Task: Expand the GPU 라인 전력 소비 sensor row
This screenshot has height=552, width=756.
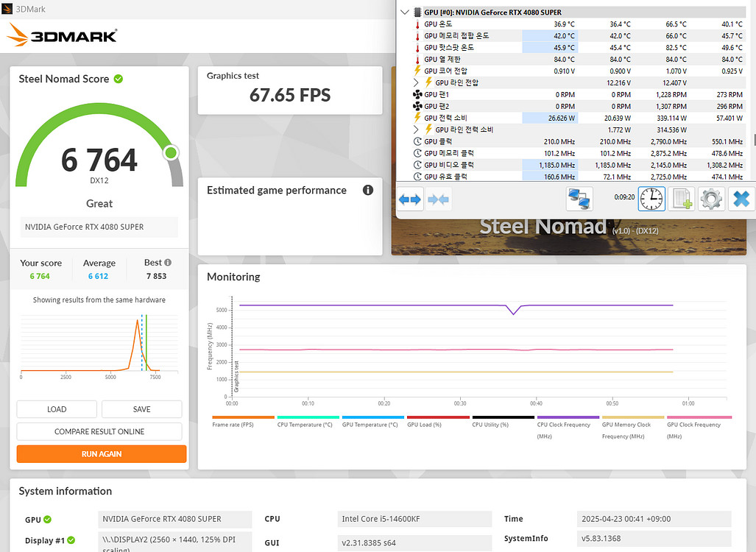Action: [416, 130]
